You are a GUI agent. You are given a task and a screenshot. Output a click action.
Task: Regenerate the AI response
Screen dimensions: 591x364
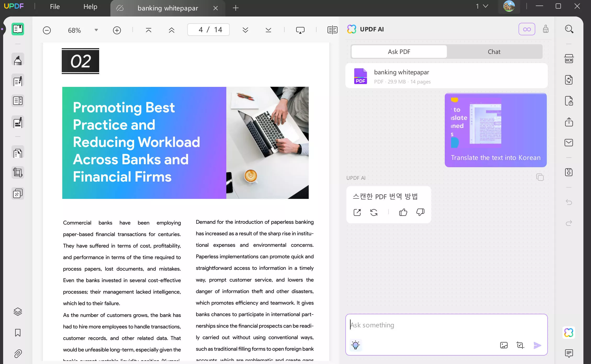click(x=374, y=212)
